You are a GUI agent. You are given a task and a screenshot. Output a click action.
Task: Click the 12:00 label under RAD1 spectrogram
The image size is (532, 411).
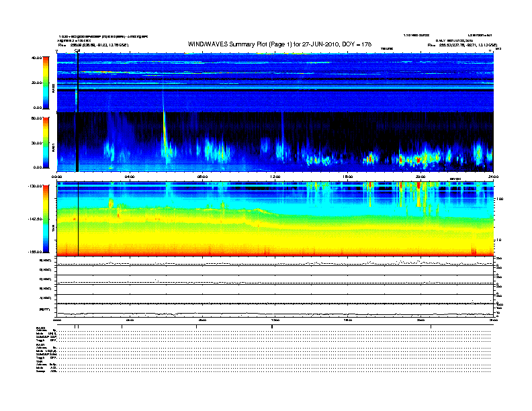coord(275,177)
